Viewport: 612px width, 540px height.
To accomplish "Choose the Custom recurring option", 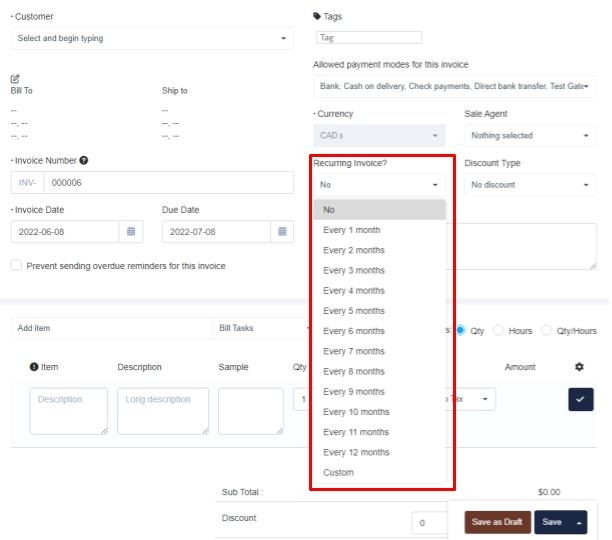I will pyautogui.click(x=338, y=472).
